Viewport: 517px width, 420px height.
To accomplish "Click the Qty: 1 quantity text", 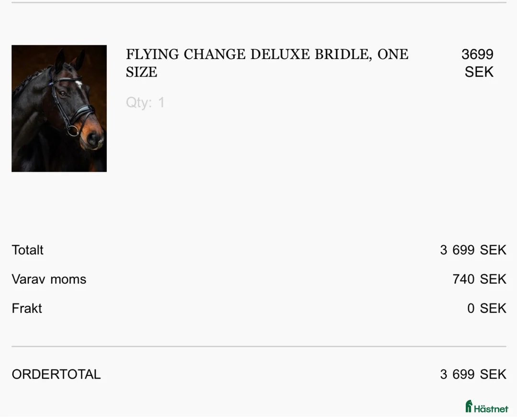I will pyautogui.click(x=145, y=102).
